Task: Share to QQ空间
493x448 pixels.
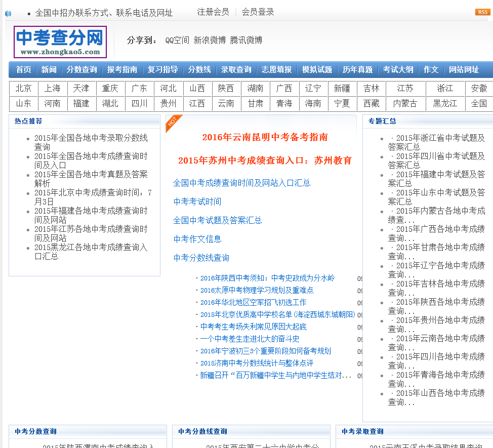Action: (x=177, y=40)
